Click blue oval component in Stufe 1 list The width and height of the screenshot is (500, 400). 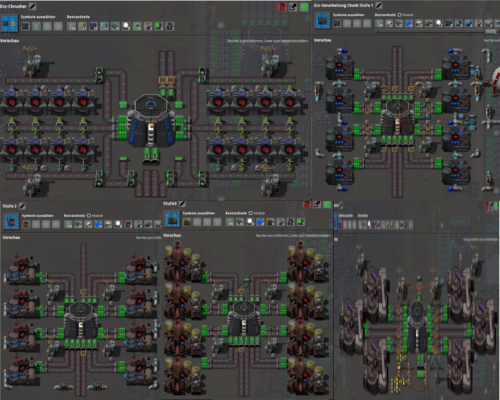pos(469,23)
